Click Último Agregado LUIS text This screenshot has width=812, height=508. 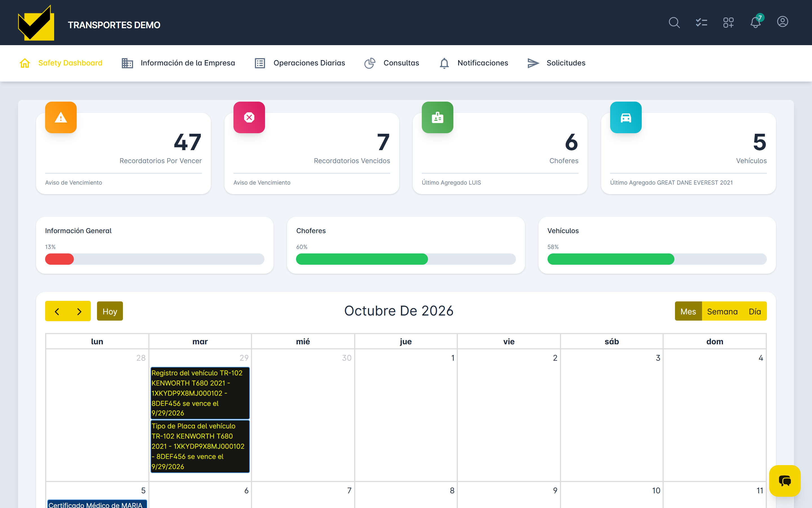pyautogui.click(x=451, y=182)
